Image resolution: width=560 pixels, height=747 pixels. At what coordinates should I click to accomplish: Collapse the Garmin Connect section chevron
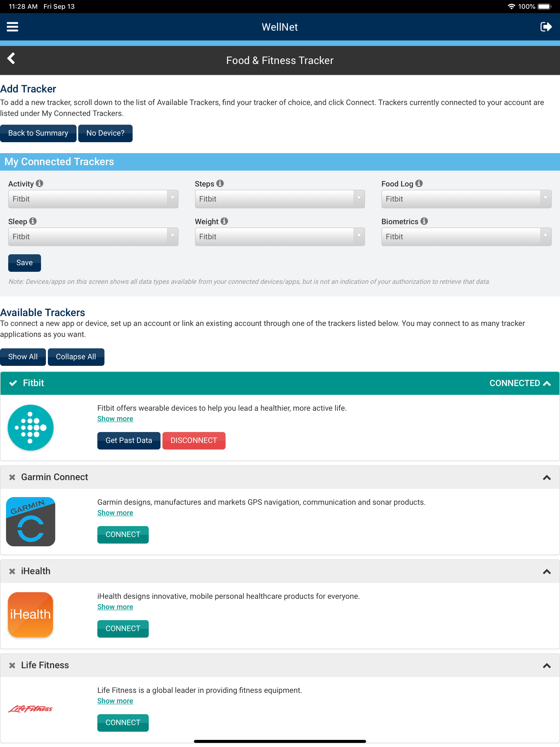pyautogui.click(x=547, y=477)
